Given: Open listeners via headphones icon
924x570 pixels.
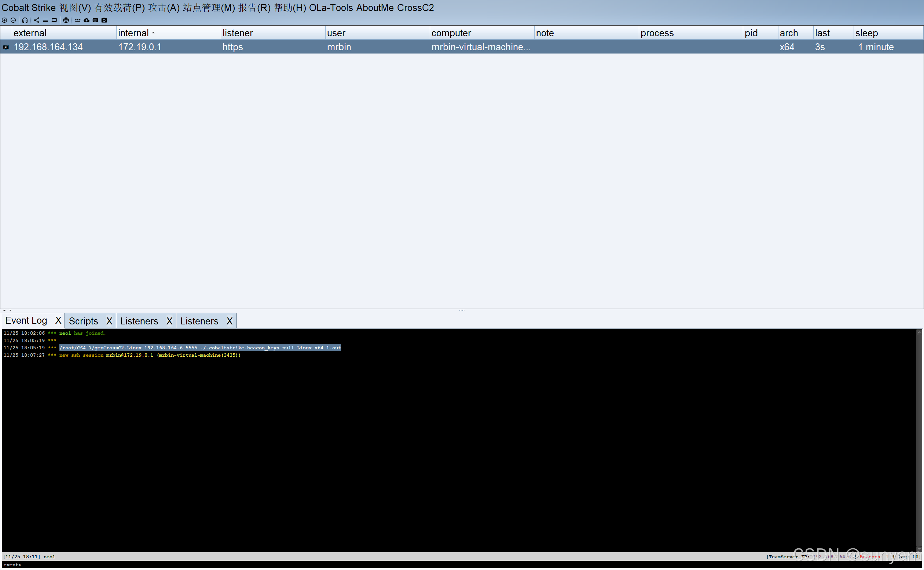Looking at the screenshot, I should pos(25,21).
